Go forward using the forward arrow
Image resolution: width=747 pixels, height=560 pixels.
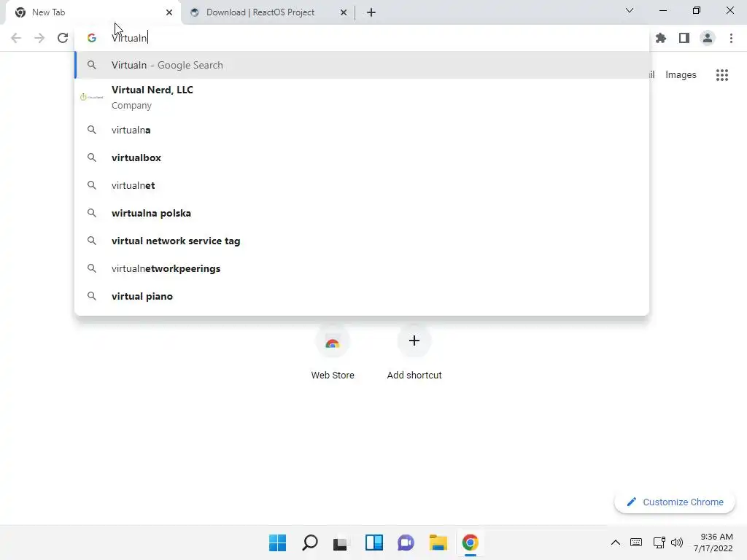point(39,38)
